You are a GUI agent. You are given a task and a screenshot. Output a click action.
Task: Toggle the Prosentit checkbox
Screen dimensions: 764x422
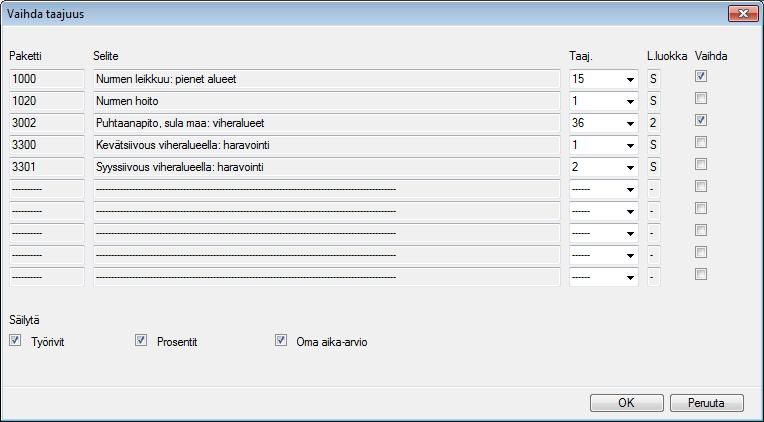coord(141,340)
